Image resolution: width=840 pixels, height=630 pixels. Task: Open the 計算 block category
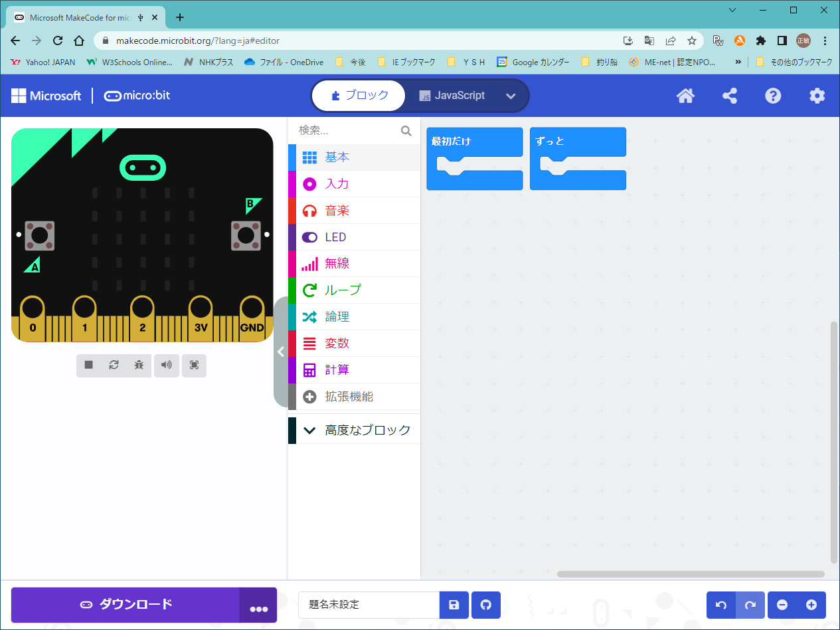pos(354,370)
